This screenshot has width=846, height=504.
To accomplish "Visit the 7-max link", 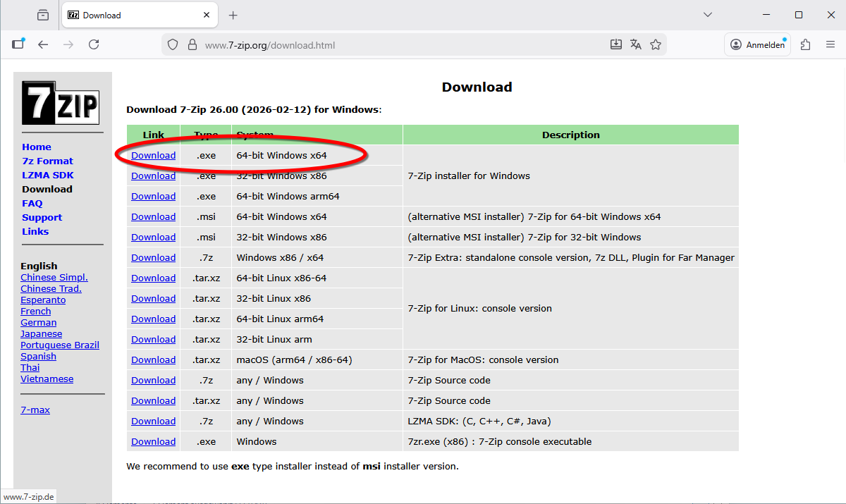I will pyautogui.click(x=35, y=410).
